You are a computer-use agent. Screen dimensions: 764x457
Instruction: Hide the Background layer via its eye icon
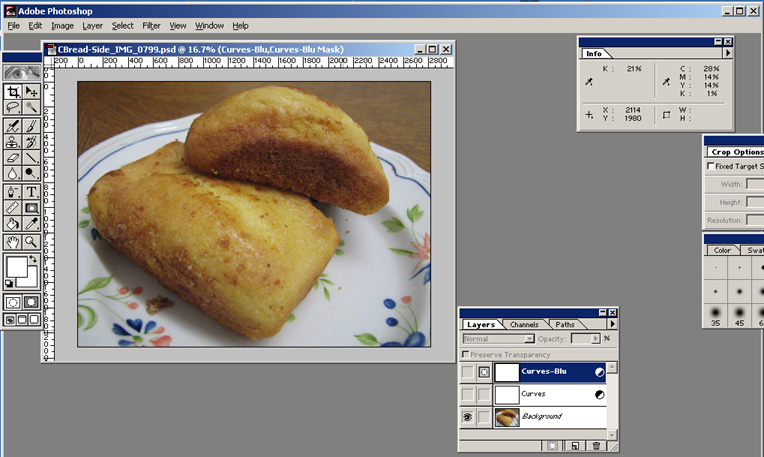pos(468,417)
